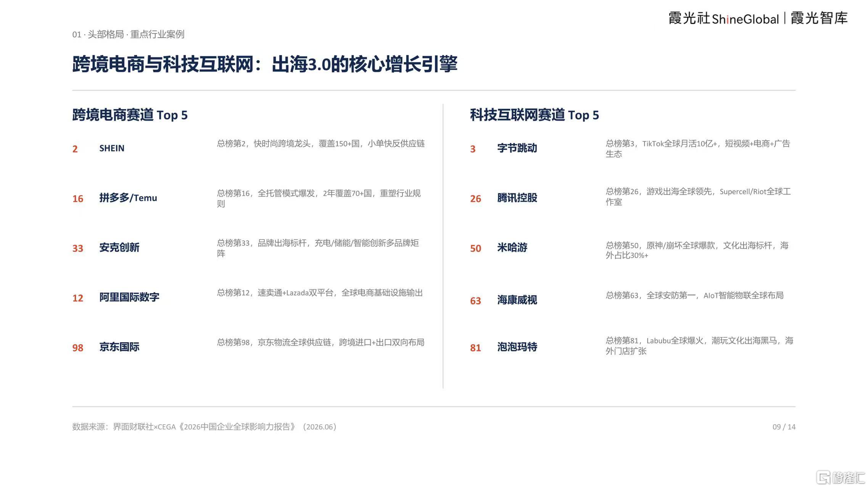
Task: Click description '总榜第63，全球安防第一'
Action: pyautogui.click(x=695, y=295)
